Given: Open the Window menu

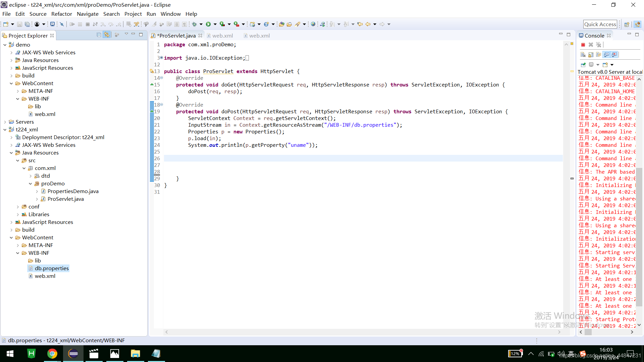Looking at the screenshot, I should click(170, 14).
